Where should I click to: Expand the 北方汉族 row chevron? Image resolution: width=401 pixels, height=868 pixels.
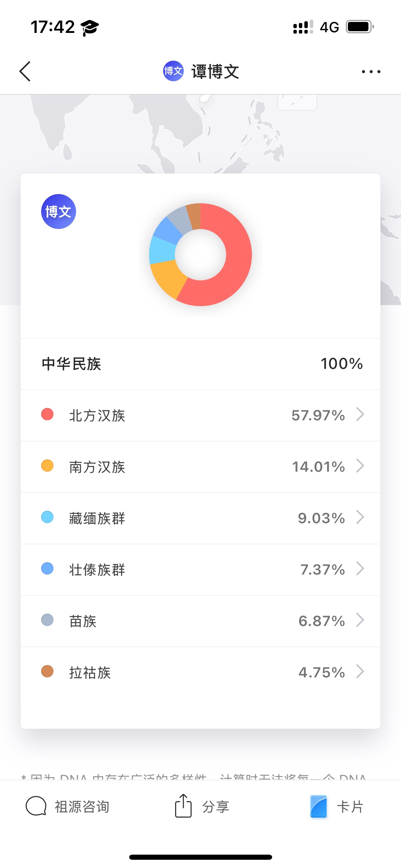[360, 414]
